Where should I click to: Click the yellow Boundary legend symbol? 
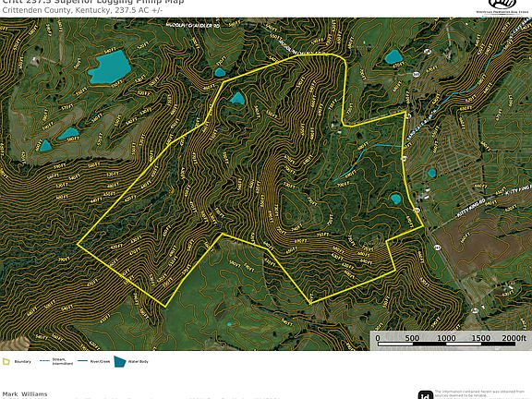pyautogui.click(x=6, y=361)
